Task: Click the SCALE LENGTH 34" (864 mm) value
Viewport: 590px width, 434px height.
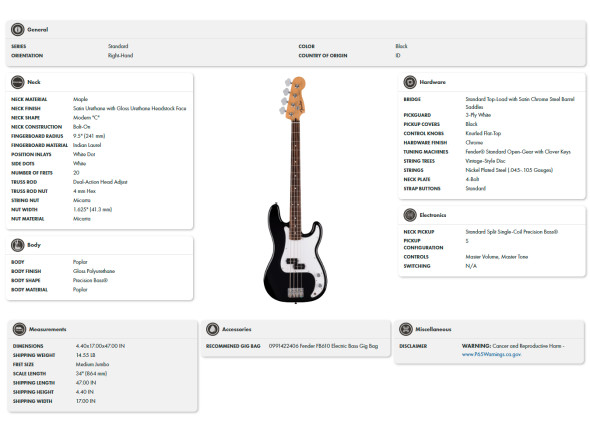Action: point(91,373)
